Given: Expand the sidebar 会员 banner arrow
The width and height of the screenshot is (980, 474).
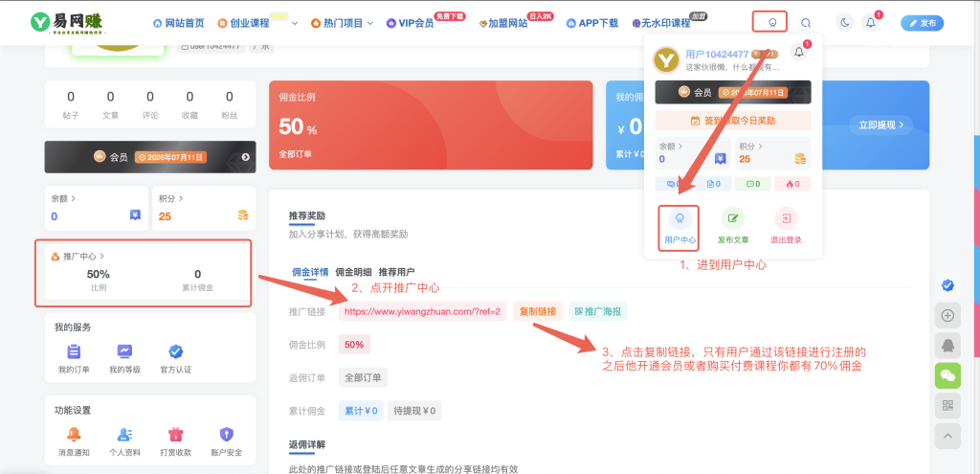Looking at the screenshot, I should tap(246, 157).
